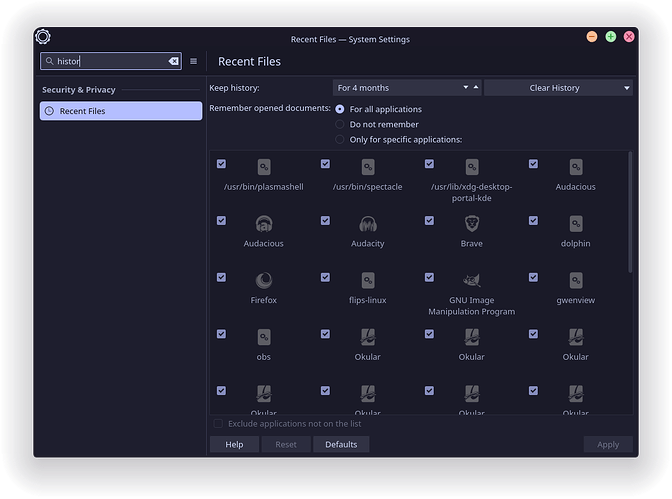Screen dimensions: 672x499
Task: Click the Brave lion icon
Action: click(471, 223)
